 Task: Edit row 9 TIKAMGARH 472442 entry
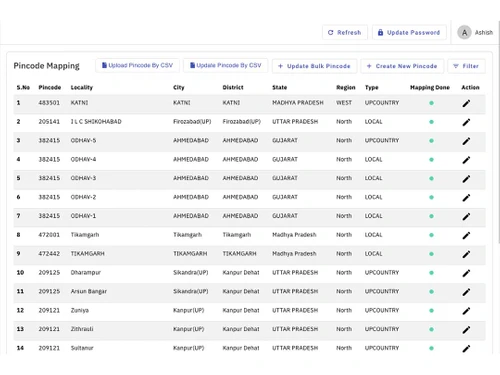tap(466, 254)
